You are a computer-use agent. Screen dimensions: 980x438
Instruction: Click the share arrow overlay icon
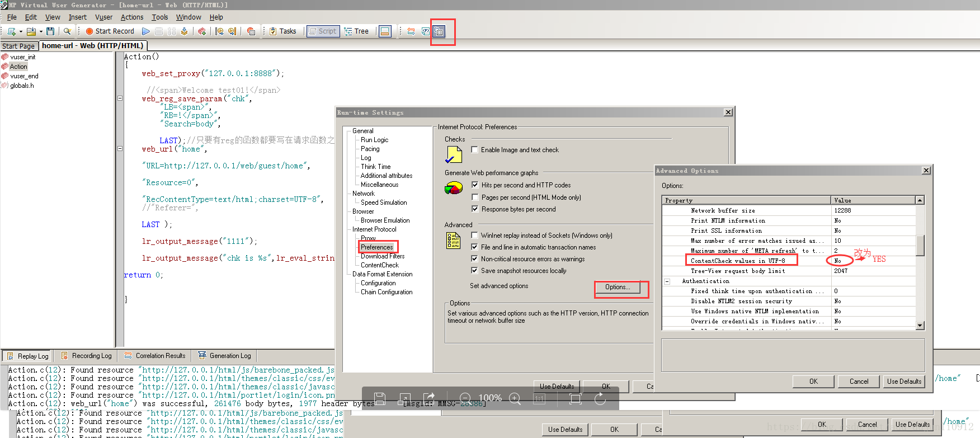(429, 398)
